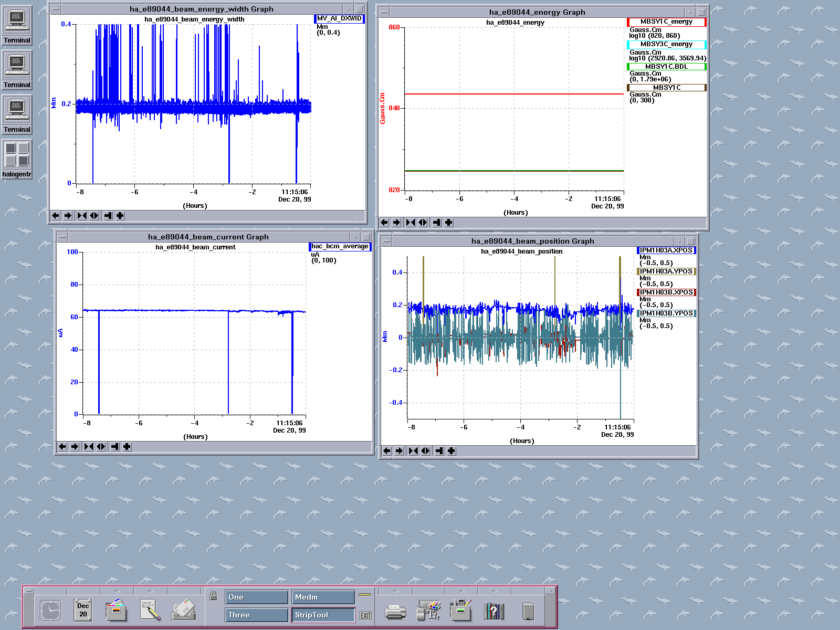The height and width of the screenshot is (630, 840).
Task: Open the Mailer icon on the front panel
Action: [x=184, y=611]
